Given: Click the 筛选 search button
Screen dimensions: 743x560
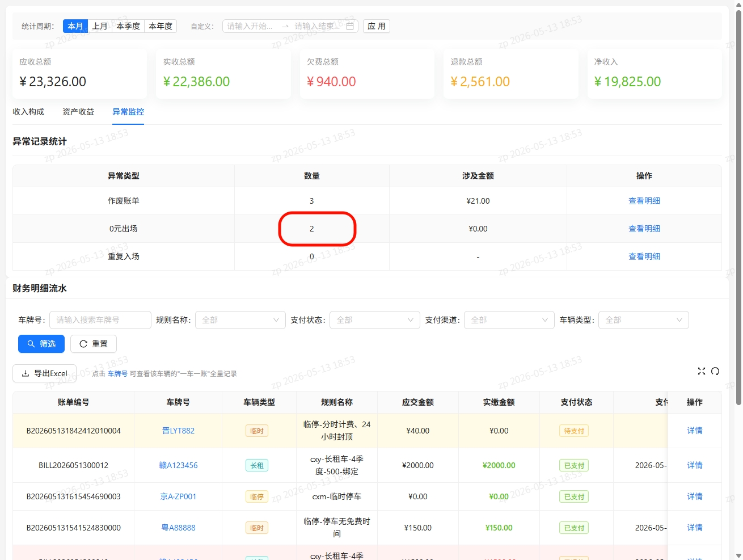Looking at the screenshot, I should coord(41,344).
